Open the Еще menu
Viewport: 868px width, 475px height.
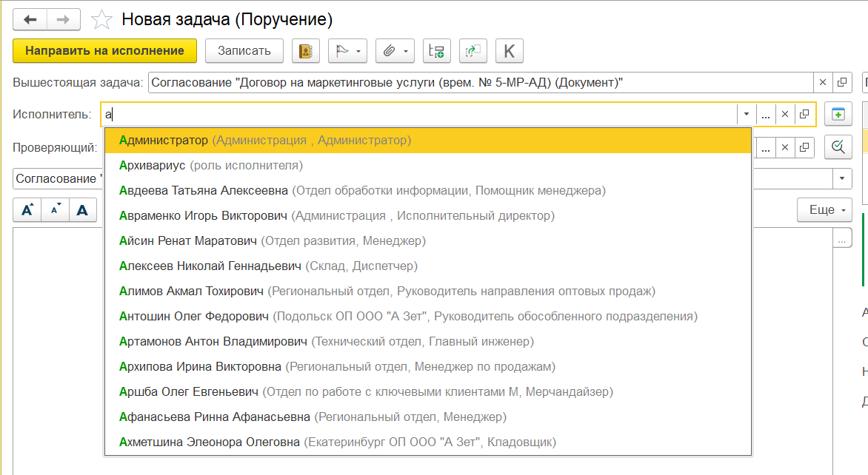coord(826,210)
